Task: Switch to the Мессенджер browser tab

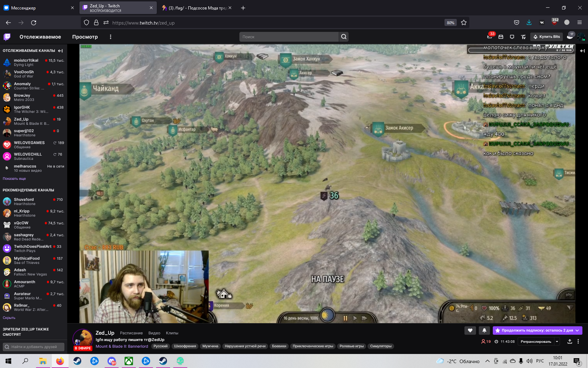Action: tap(38, 8)
